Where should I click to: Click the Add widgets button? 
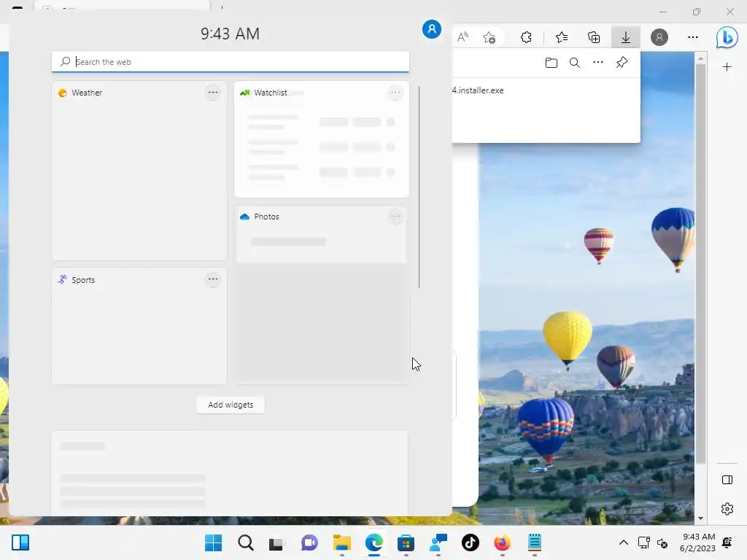click(x=231, y=405)
